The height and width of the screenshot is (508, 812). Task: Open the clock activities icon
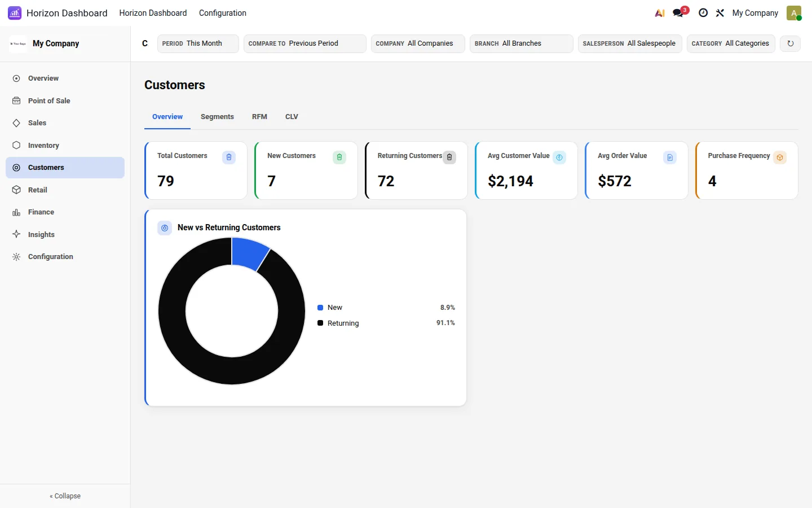tap(703, 13)
